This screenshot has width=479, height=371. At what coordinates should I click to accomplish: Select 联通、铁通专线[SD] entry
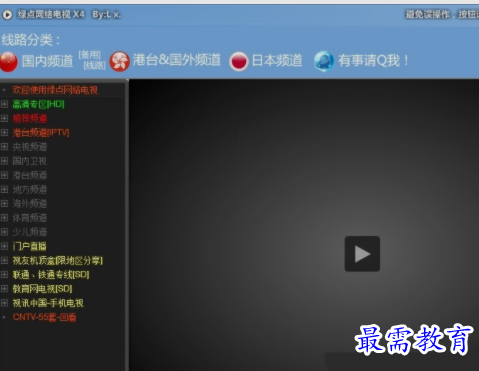51,274
